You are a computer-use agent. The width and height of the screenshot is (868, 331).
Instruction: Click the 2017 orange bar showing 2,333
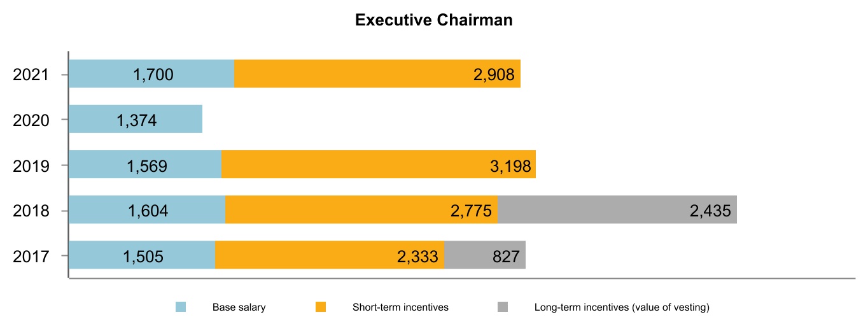[329, 255]
